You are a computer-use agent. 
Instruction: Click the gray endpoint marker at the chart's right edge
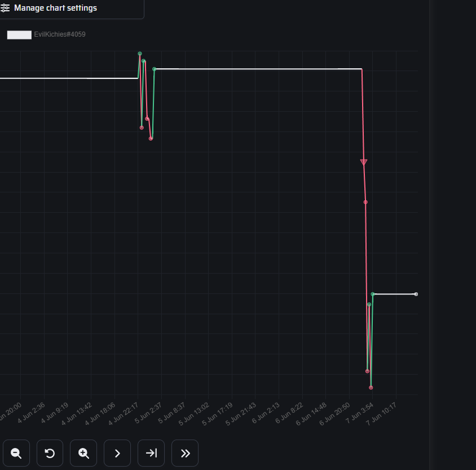click(416, 294)
